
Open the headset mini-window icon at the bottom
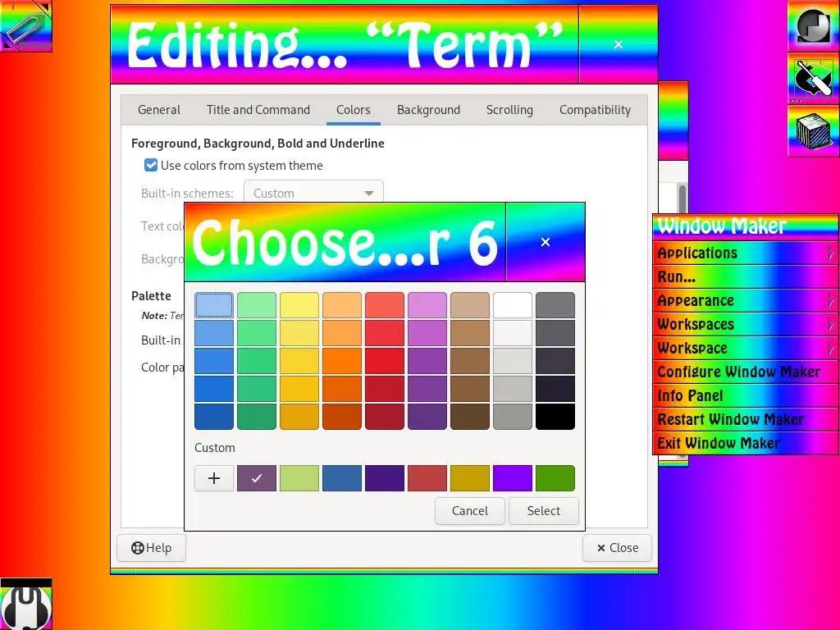click(x=25, y=604)
